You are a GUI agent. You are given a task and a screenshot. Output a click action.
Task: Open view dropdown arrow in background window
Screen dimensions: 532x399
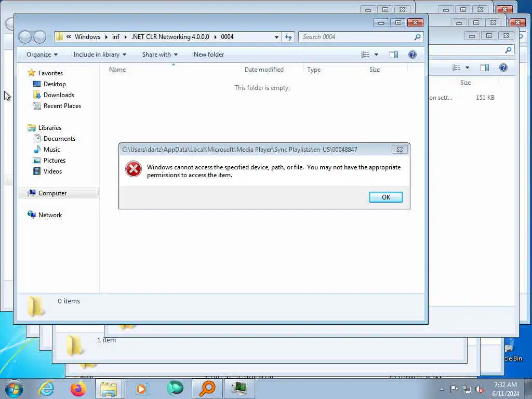coord(467,68)
